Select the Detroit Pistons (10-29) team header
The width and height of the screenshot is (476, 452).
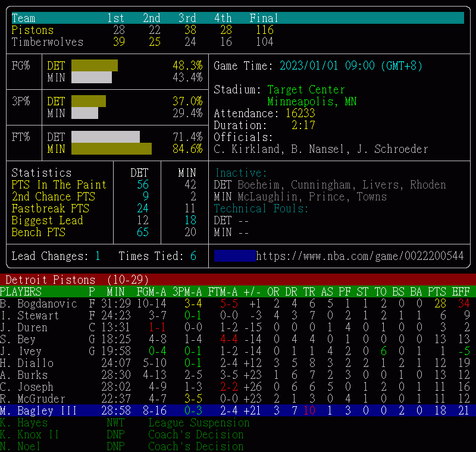pos(77,280)
